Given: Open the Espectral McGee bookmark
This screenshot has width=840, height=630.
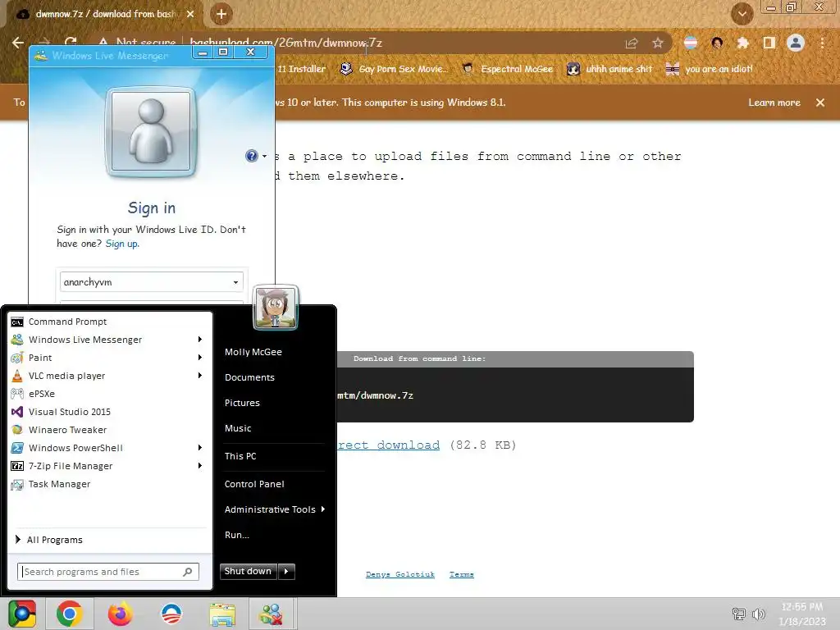Looking at the screenshot, I should point(508,69).
